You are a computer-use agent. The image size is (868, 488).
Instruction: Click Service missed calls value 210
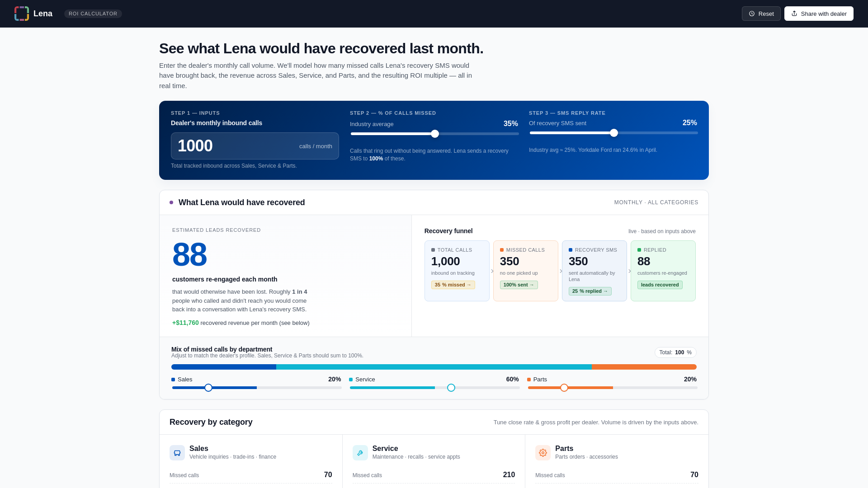509,475
